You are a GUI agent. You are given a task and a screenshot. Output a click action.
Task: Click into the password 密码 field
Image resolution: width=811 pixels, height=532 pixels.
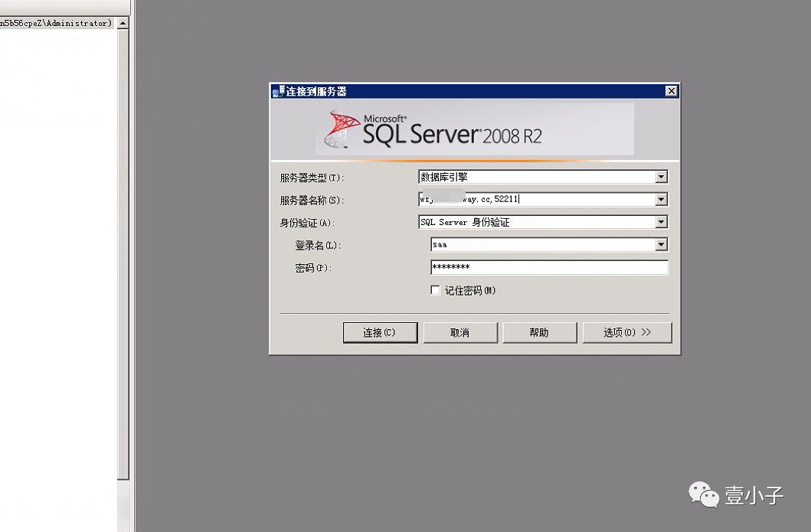(x=549, y=267)
